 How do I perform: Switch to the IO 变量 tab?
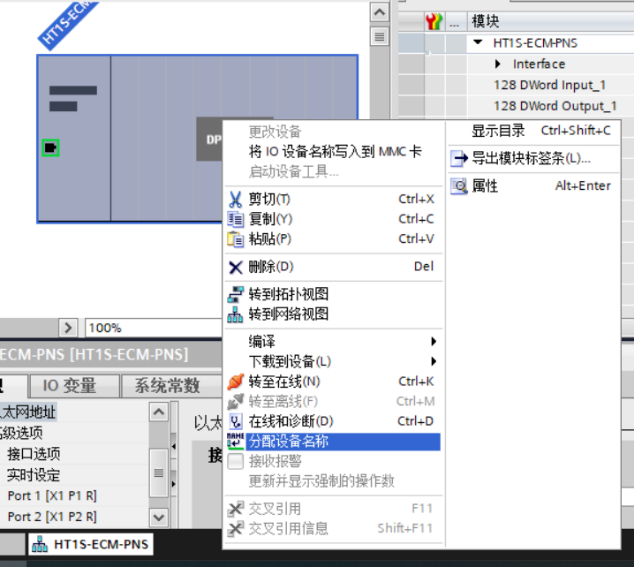coord(74,386)
